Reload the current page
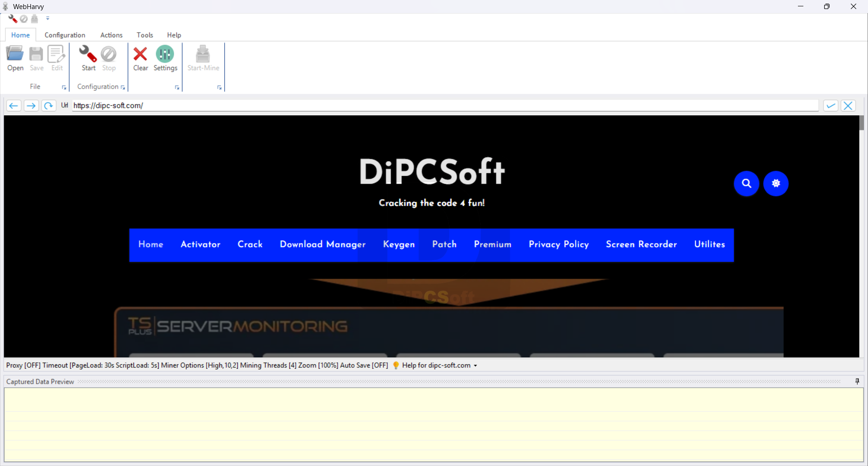This screenshot has height=466, width=868. (x=48, y=105)
